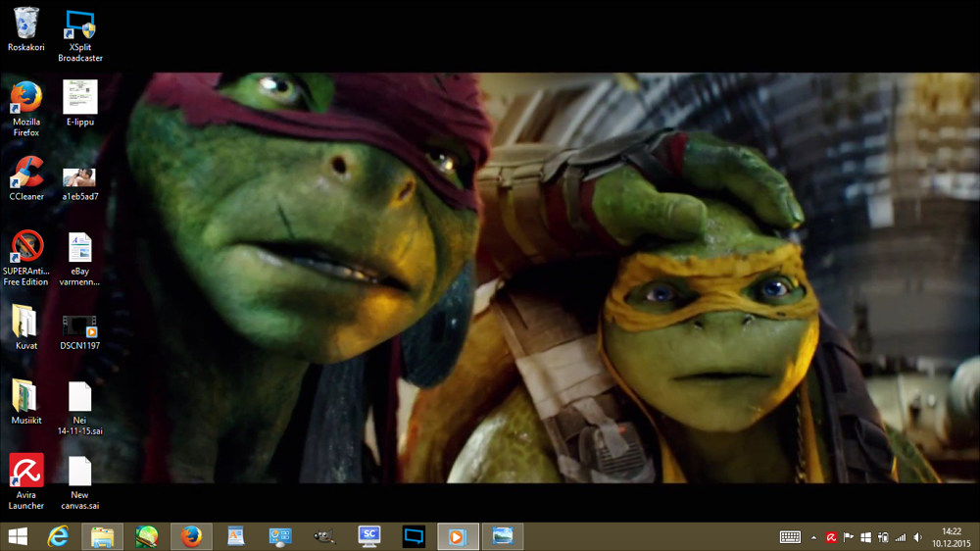Open File Explorer in the taskbar
The height and width of the screenshot is (551, 980).
click(103, 536)
